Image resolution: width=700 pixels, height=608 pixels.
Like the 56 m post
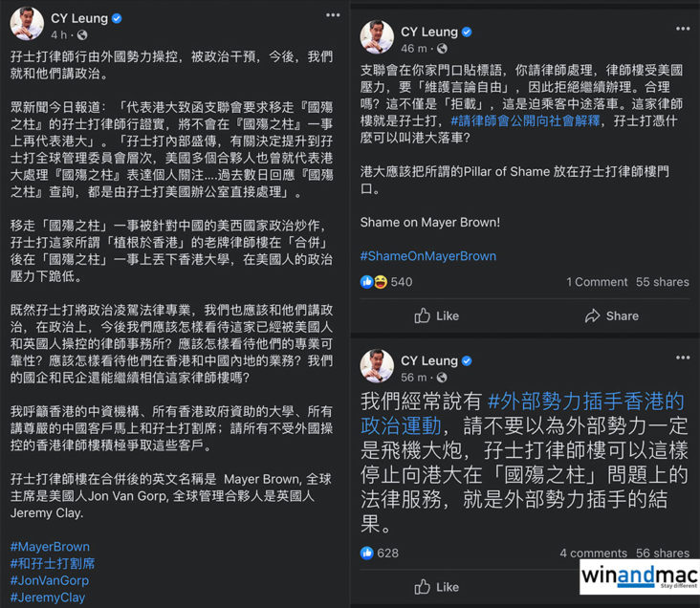tap(436, 587)
